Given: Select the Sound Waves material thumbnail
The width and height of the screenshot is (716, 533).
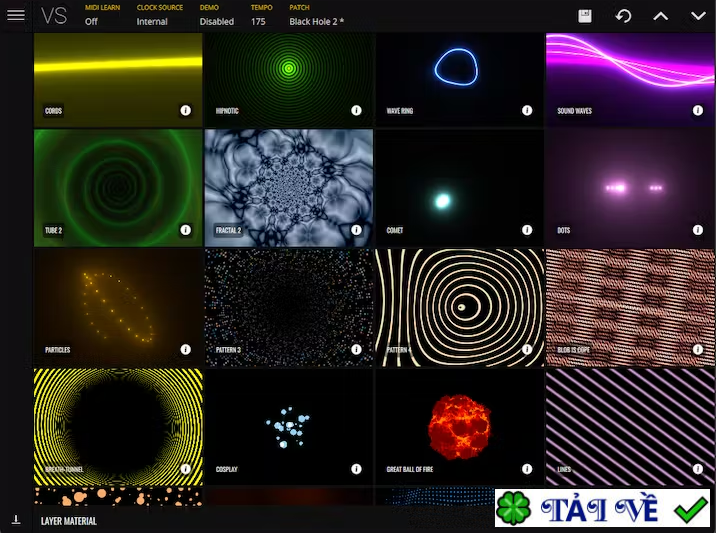Looking at the screenshot, I should coord(630,80).
